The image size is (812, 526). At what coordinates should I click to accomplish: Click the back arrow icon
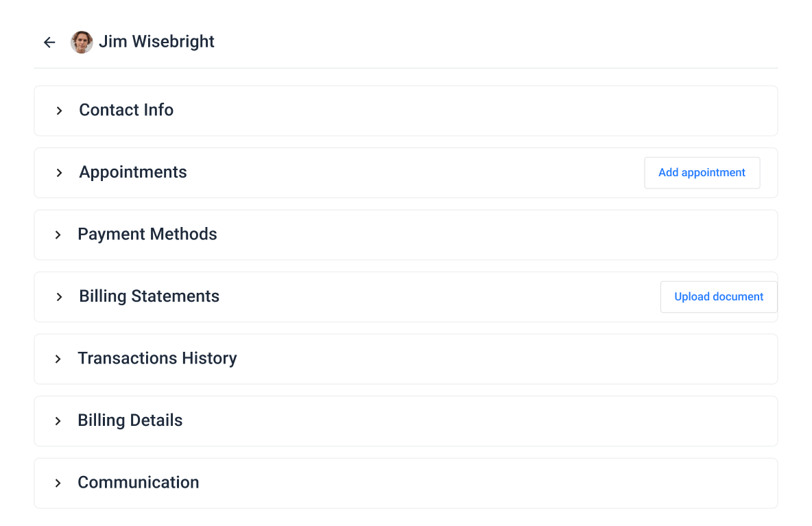[x=49, y=43]
